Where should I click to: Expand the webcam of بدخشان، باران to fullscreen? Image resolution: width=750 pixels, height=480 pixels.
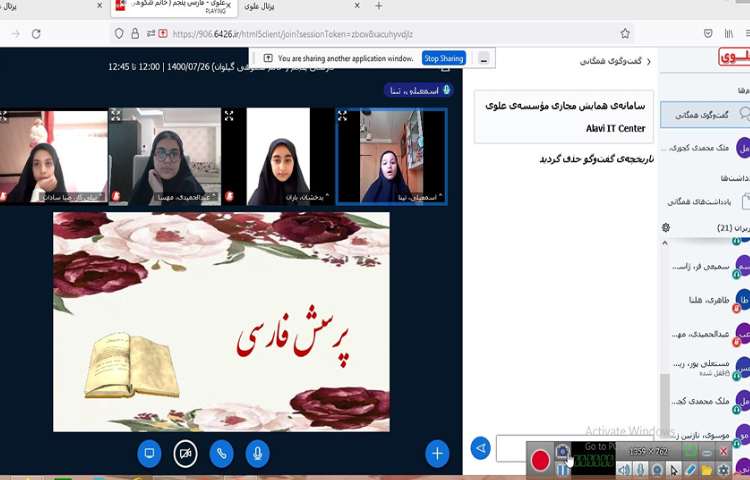point(229,116)
